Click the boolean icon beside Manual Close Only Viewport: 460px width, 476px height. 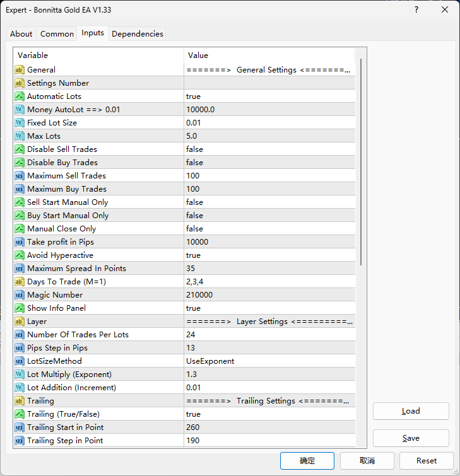click(x=20, y=229)
